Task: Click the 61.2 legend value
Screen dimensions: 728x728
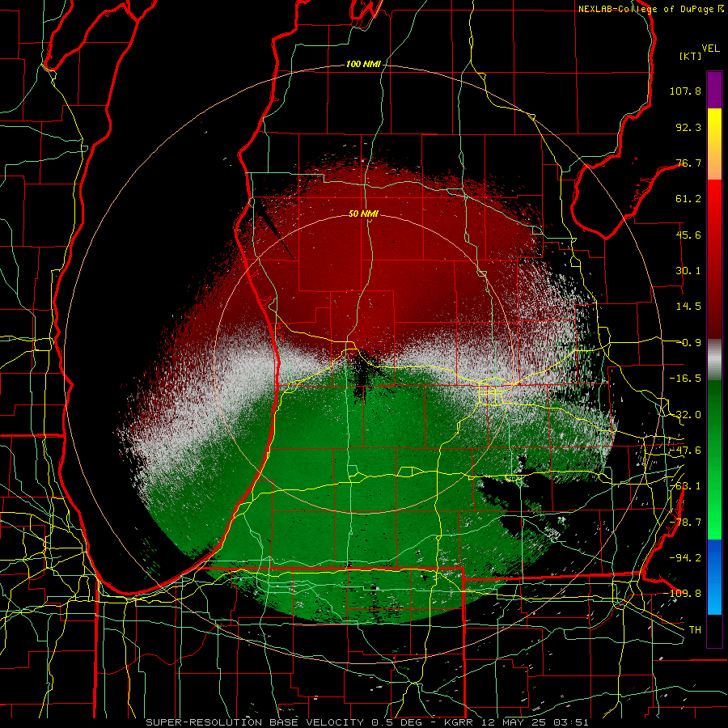Action: (688, 199)
